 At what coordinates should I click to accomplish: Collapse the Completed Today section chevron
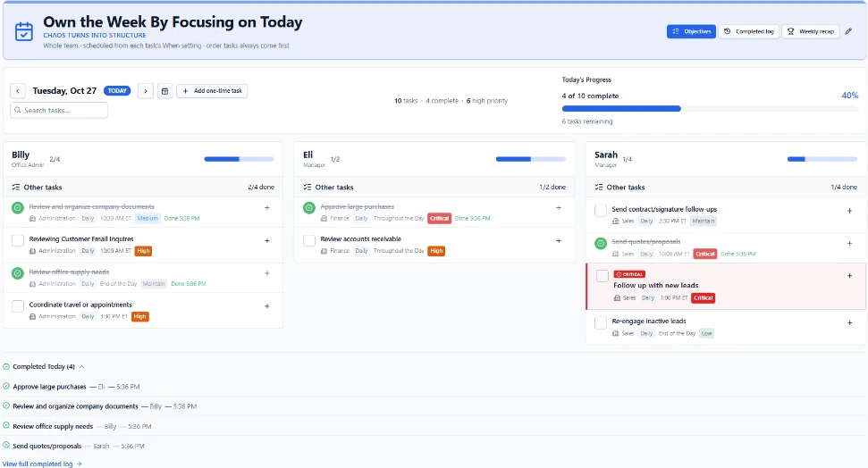pos(82,367)
